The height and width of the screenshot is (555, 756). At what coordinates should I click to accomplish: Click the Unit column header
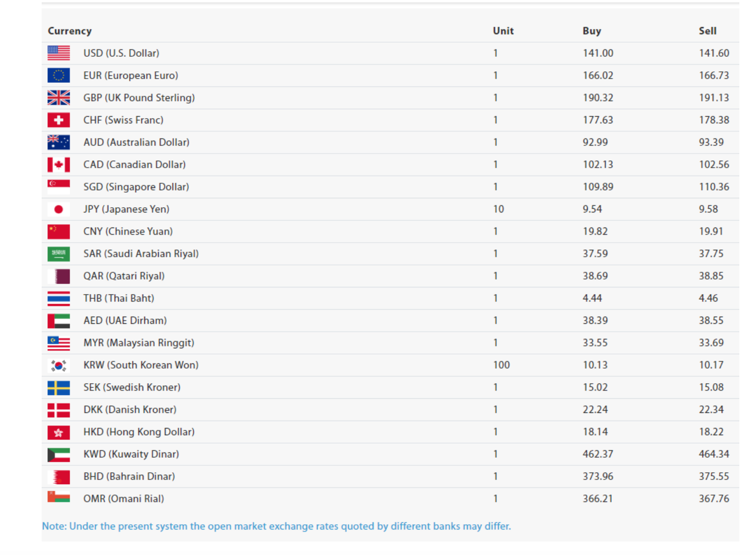tap(503, 31)
